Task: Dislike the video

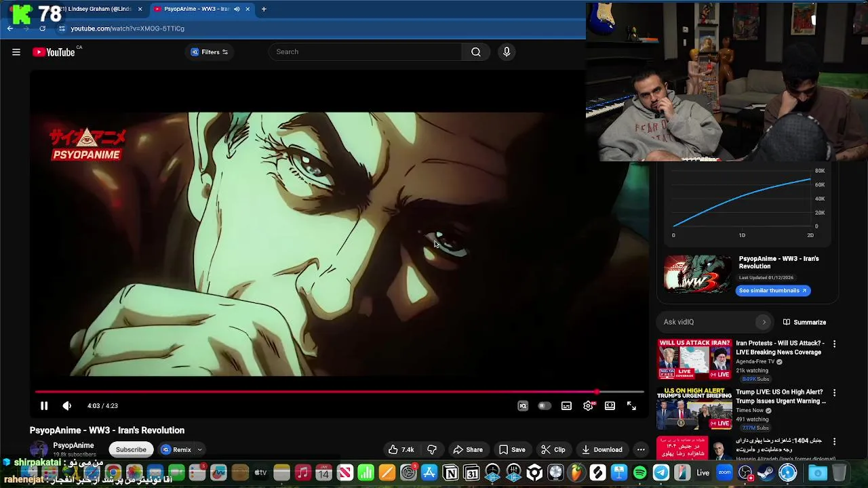Action: point(432,450)
